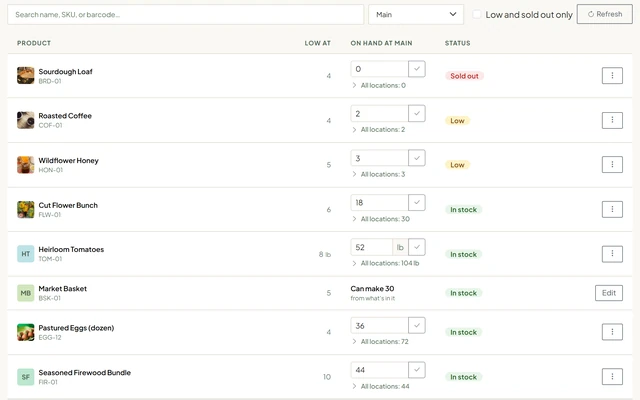Click Low status badge for Roasted Coffee
The height and width of the screenshot is (400, 640).
[457, 121]
